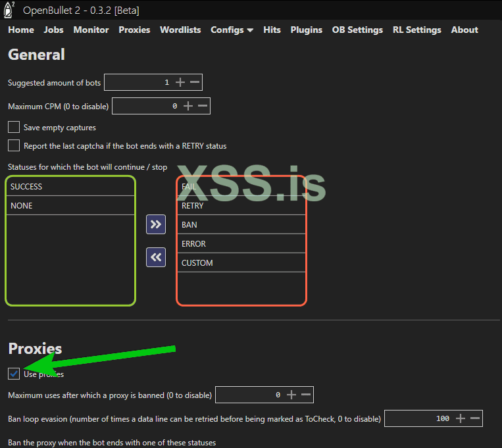Go to the Home page
Screen dimensions: 502x448
click(21, 30)
